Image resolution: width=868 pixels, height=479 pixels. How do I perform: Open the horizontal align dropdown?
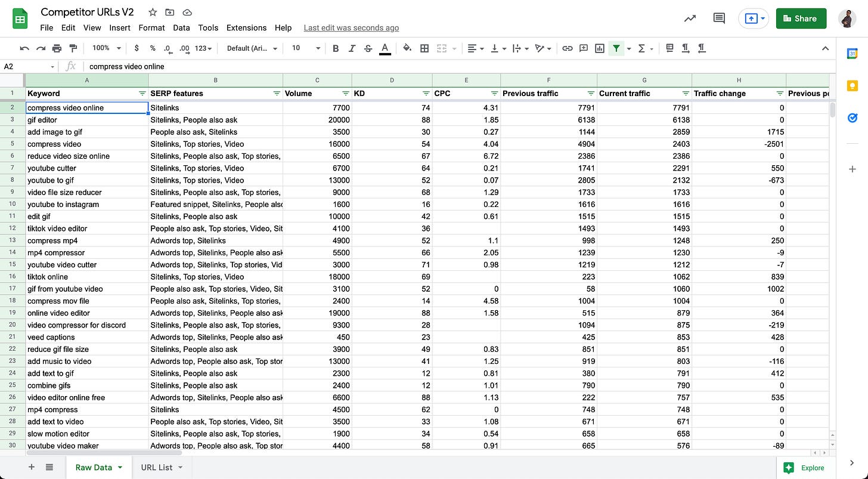[475, 48]
